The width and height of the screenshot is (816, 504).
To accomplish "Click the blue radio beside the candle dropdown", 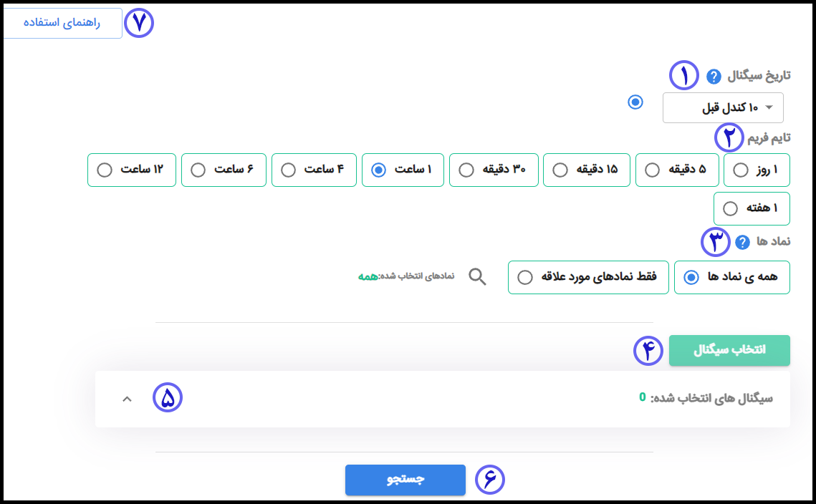I will (x=635, y=102).
